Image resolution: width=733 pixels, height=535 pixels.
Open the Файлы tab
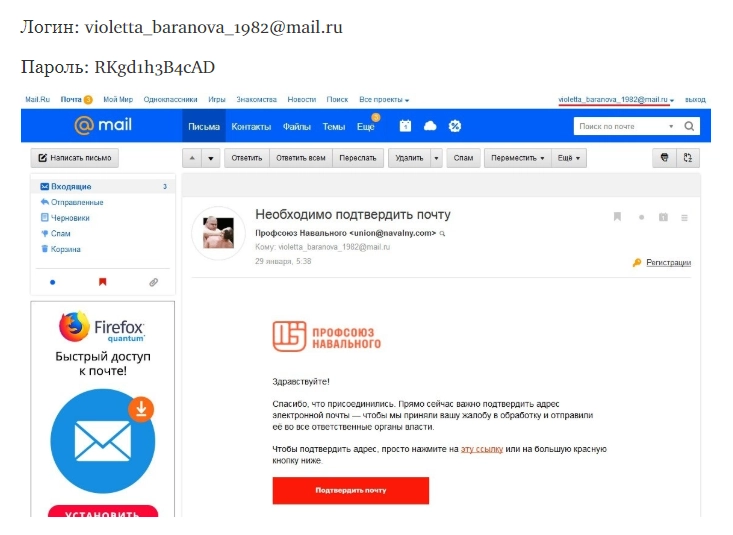pos(296,126)
